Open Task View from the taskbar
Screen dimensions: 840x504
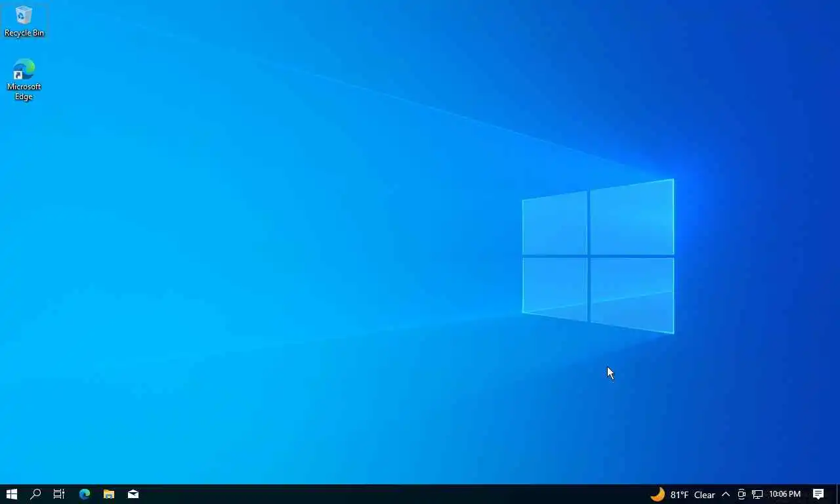click(59, 494)
